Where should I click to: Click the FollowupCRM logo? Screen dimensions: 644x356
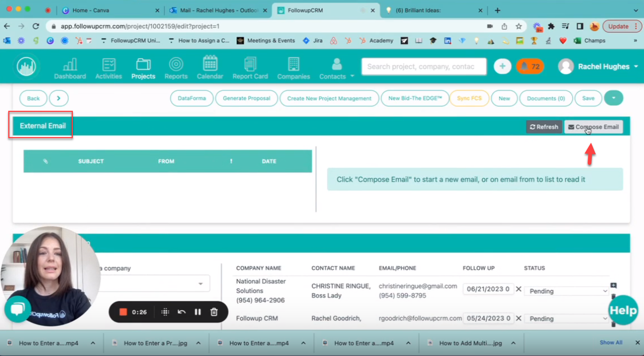pos(26,67)
